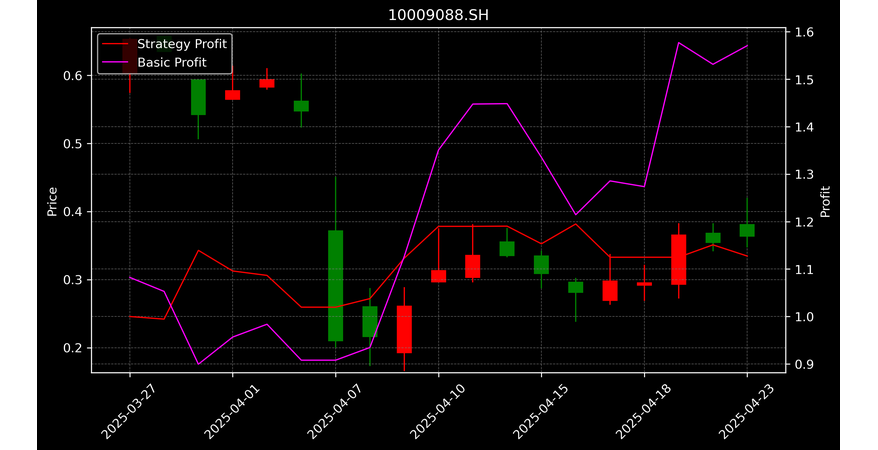Click the green candlestick at 2025-04-15
This screenshot has height=450, width=878.
click(541, 264)
